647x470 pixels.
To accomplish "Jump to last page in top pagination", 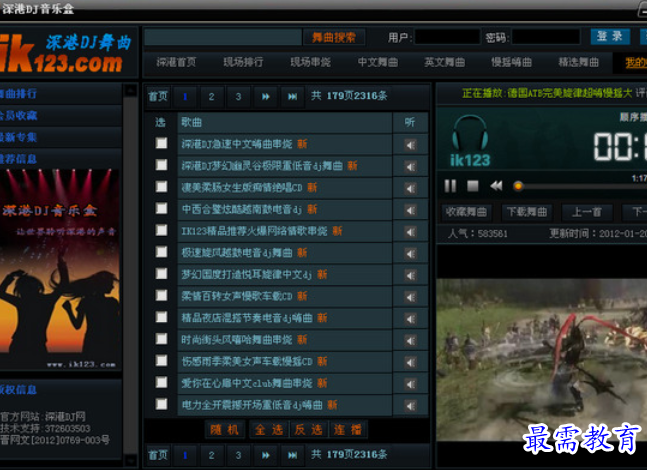I will tap(292, 97).
